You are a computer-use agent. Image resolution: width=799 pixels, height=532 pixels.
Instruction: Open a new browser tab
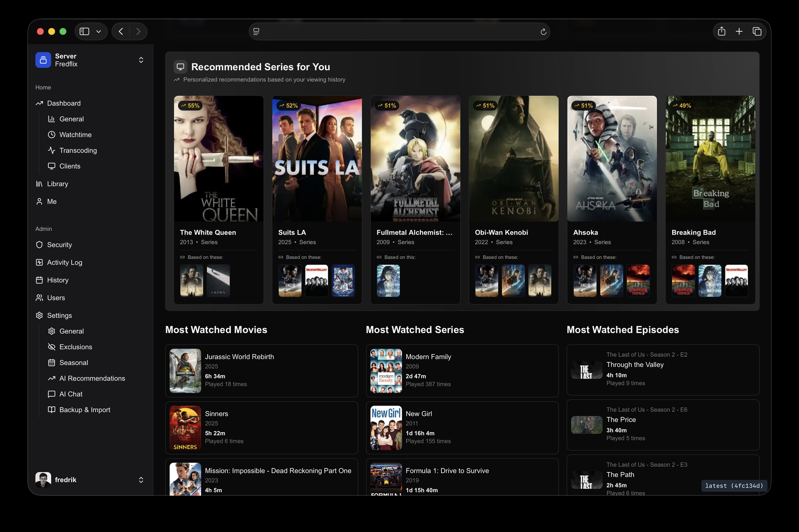click(x=739, y=31)
